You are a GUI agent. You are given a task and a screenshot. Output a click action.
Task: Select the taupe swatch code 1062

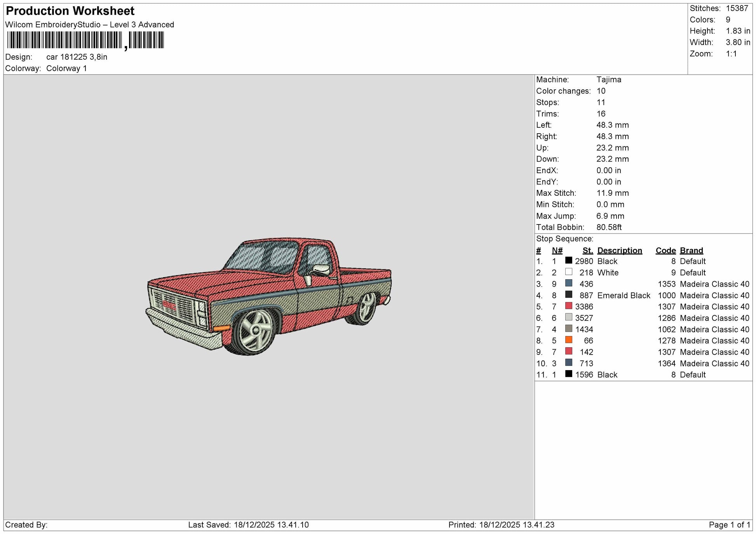pos(568,329)
